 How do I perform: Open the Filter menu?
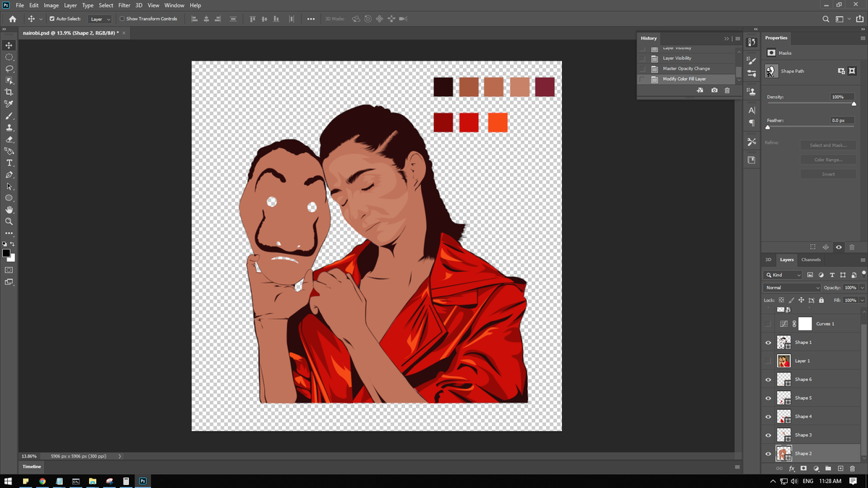tap(124, 5)
